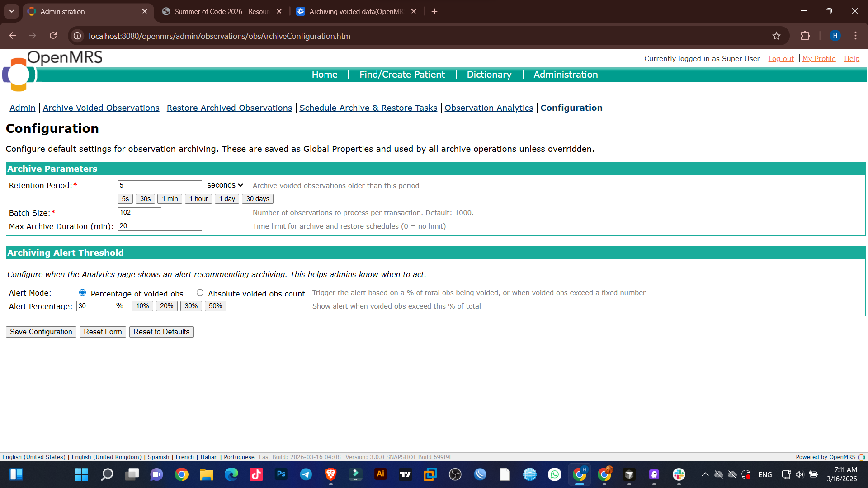The image size is (868, 488).
Task: Bookmark this page with star icon
Action: click(x=776, y=36)
